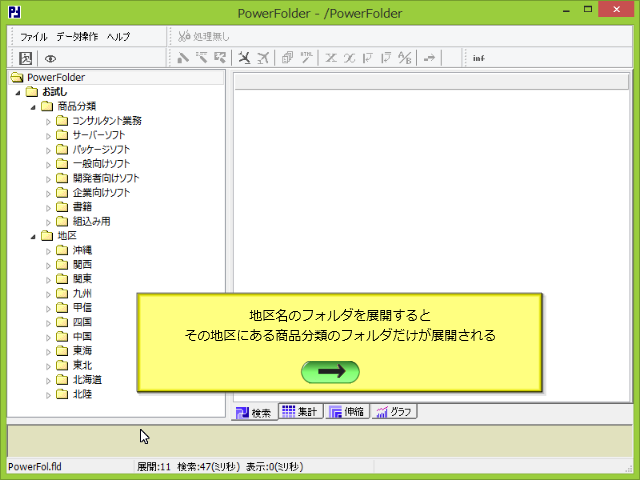Click the second down-arrow order icon

[x=386, y=58]
